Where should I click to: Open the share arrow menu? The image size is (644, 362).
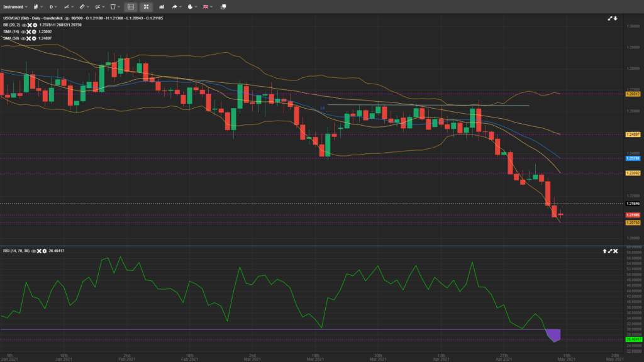[176, 6]
